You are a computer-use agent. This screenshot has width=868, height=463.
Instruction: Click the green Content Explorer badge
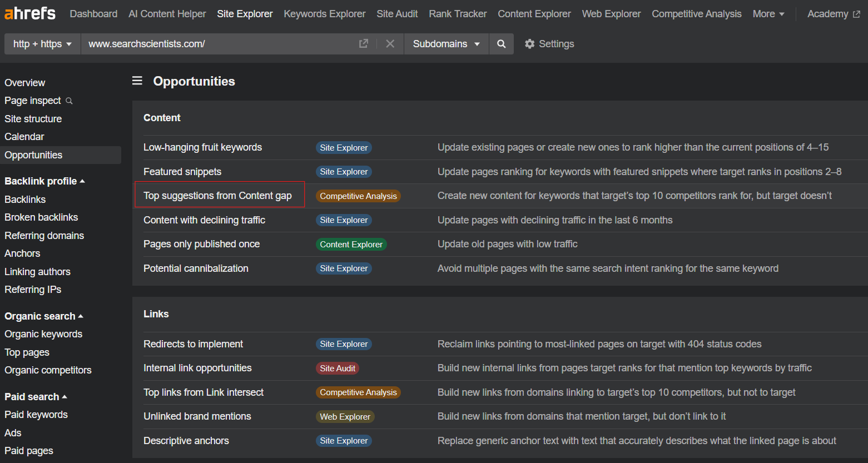pyautogui.click(x=351, y=245)
